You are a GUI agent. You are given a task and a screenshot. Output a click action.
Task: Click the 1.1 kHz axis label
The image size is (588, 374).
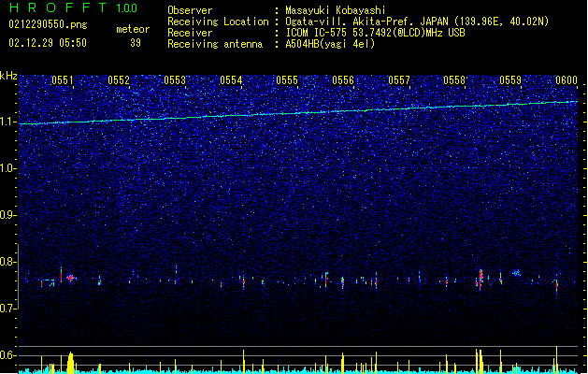(x=8, y=122)
